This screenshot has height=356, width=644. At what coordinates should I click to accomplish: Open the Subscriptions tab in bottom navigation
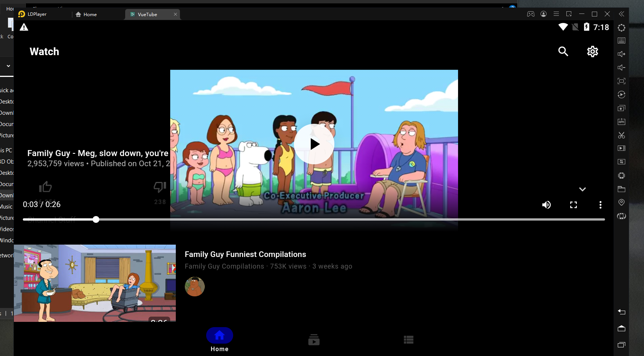coord(314,339)
